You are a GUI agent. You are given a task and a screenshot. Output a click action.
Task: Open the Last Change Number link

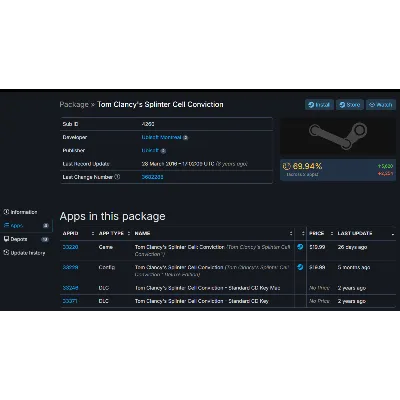152,177
